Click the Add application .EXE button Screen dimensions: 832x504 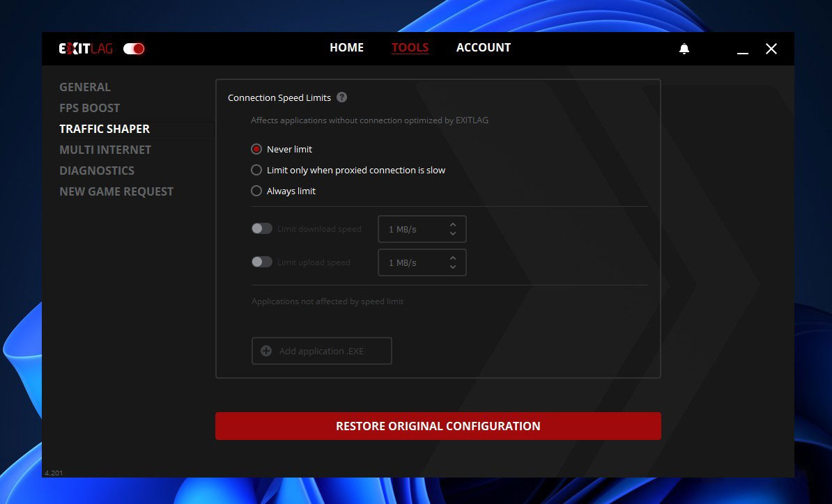(321, 351)
